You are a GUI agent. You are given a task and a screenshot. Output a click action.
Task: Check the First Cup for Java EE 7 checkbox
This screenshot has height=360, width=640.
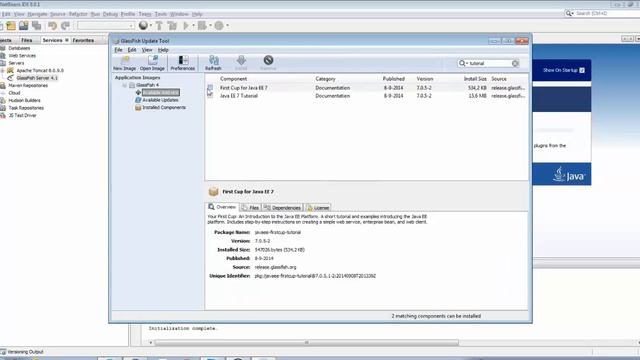click(x=210, y=88)
